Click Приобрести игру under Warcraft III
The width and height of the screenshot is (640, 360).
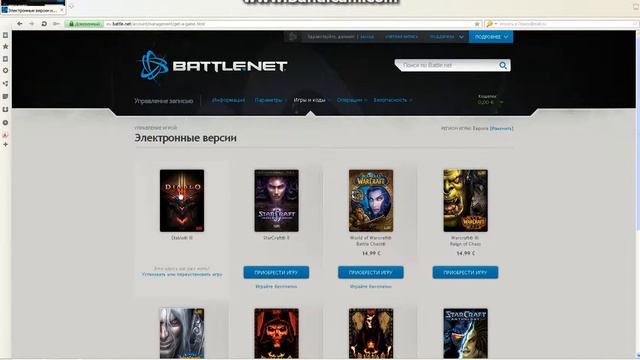465,272
